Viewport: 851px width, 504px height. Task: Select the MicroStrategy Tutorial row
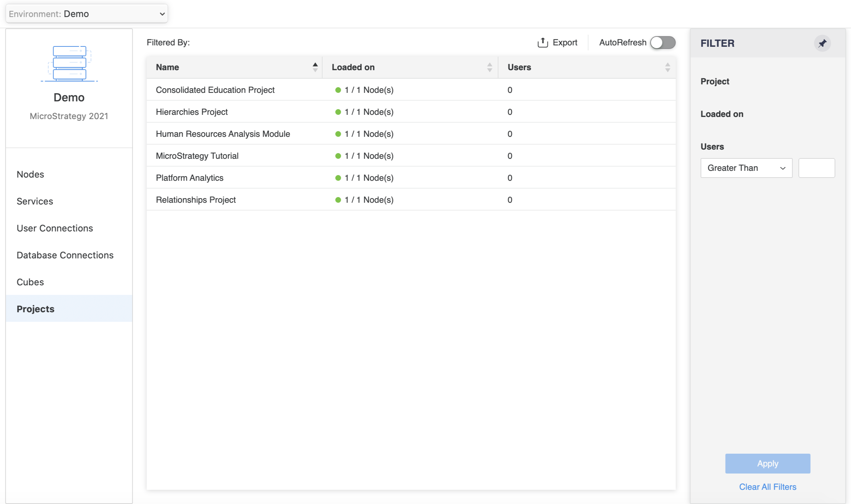tap(197, 156)
